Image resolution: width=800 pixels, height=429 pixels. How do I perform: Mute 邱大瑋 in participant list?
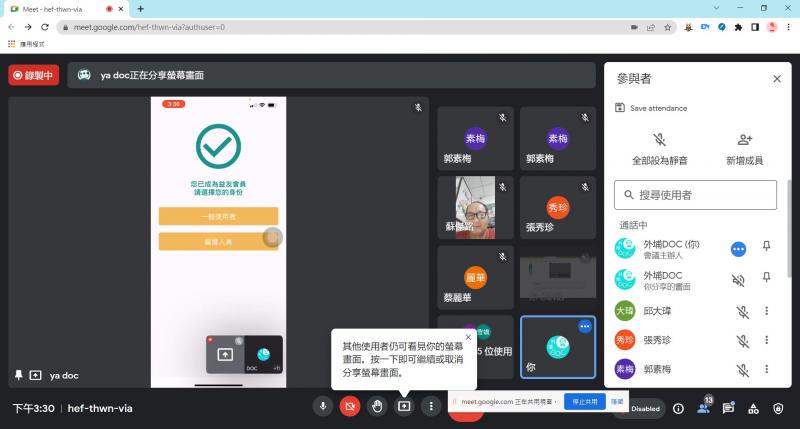[743, 312]
